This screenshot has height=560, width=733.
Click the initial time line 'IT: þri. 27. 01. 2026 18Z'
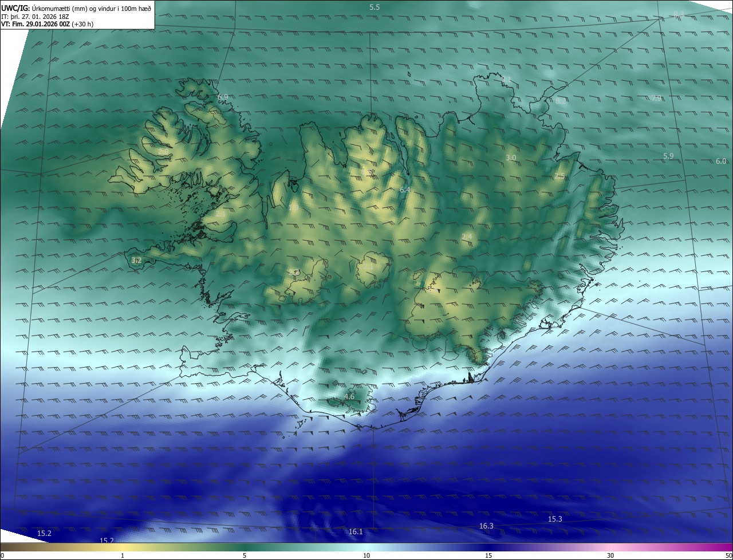34,17
